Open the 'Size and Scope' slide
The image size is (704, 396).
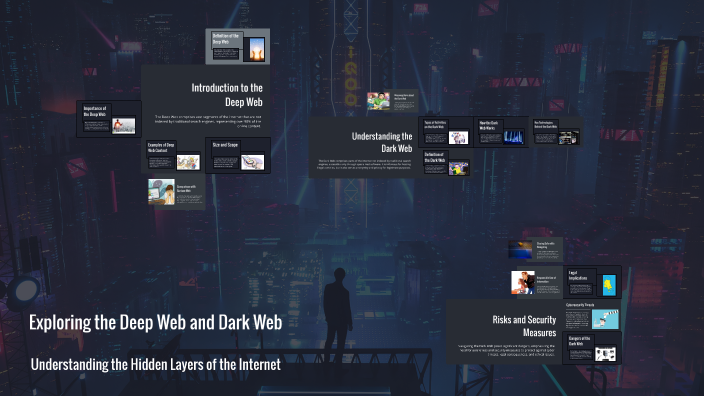tap(238, 155)
